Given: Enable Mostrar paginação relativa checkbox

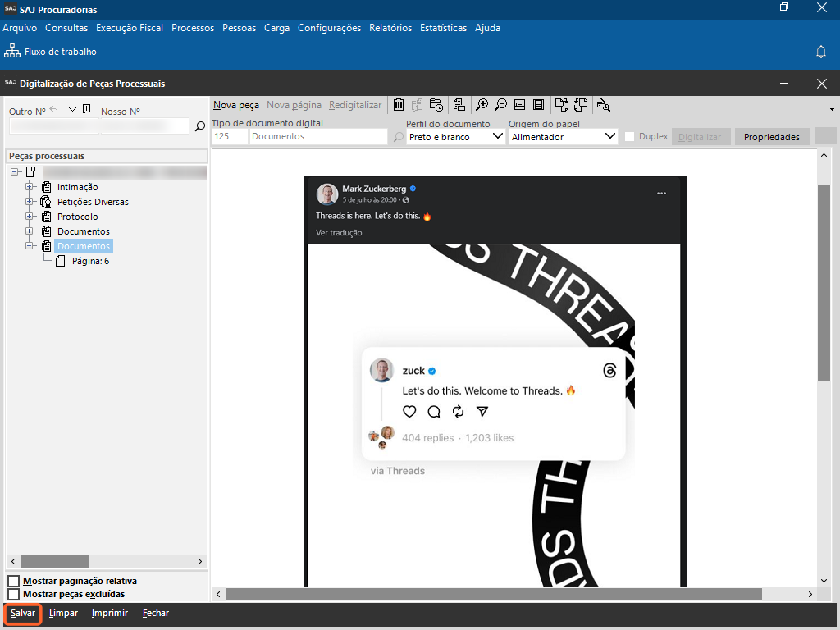Looking at the screenshot, I should 14,581.
